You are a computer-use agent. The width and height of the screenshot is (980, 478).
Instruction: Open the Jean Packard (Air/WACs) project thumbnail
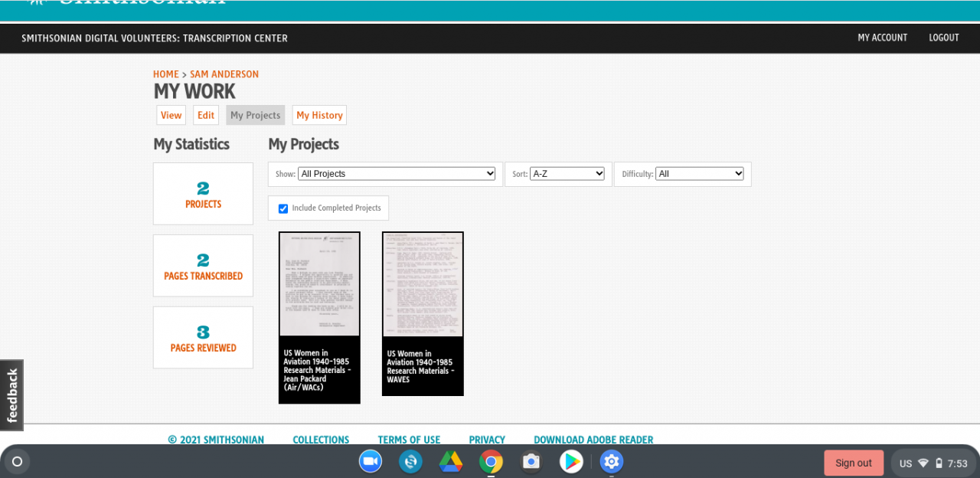point(319,284)
